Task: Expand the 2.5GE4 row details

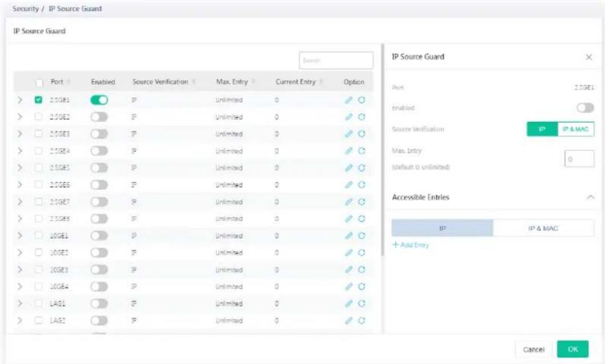Action: 19,151
